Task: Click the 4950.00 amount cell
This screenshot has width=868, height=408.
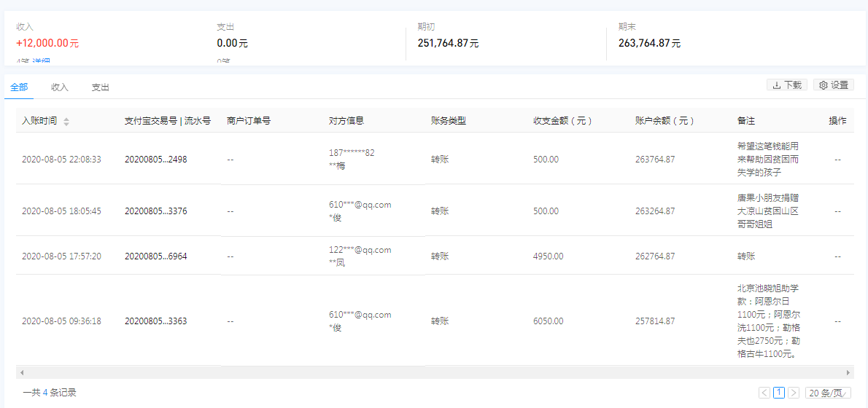Action: 548,256
